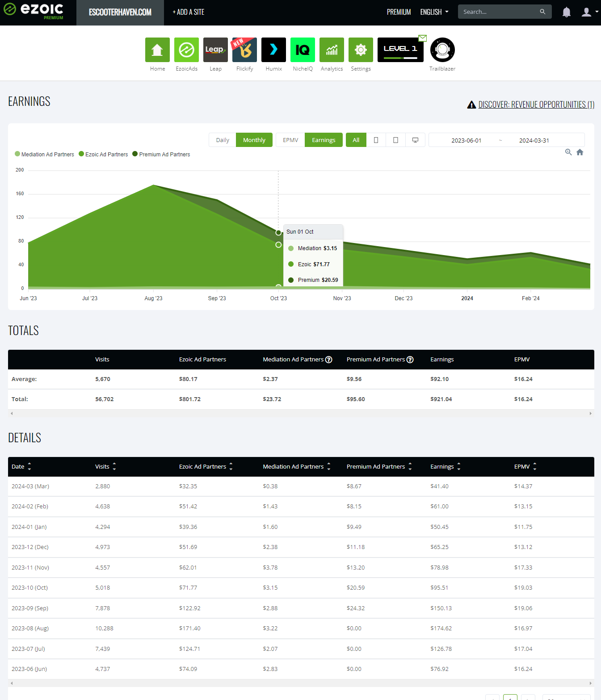
Task: Open the Home dashboard icon
Action: tap(157, 50)
